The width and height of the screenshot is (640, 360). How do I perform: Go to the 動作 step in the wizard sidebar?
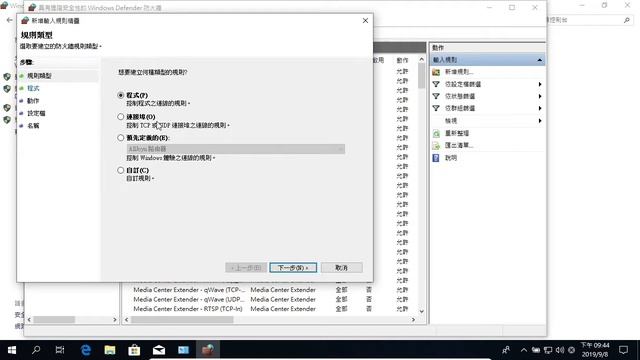pyautogui.click(x=33, y=101)
